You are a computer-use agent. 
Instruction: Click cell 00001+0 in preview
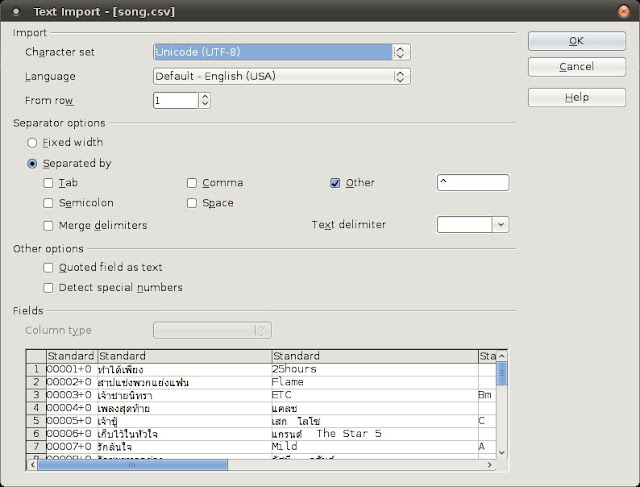[71, 369]
